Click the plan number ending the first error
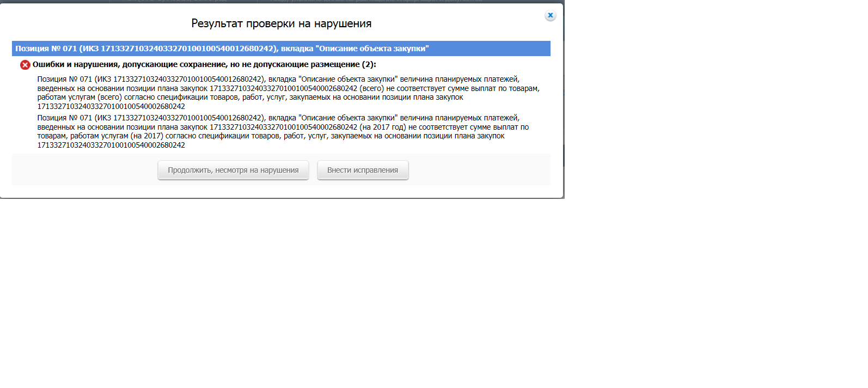The height and width of the screenshot is (388, 868). tap(111, 106)
